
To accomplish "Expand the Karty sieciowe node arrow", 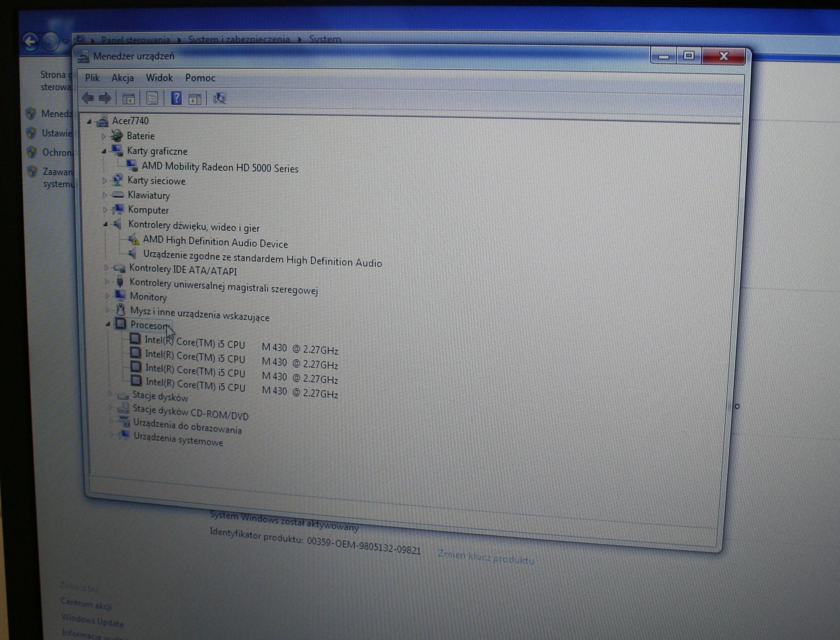I will tap(104, 181).
